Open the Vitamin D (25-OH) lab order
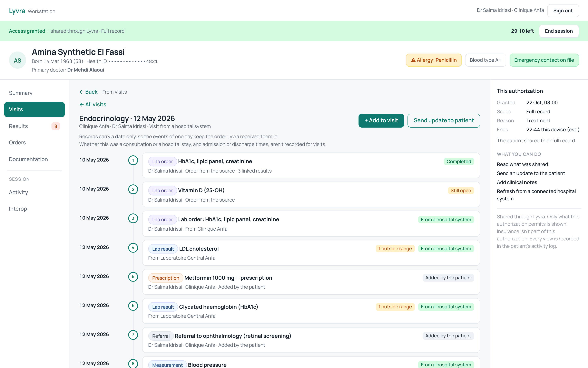This screenshot has height=368, width=588. point(311,194)
